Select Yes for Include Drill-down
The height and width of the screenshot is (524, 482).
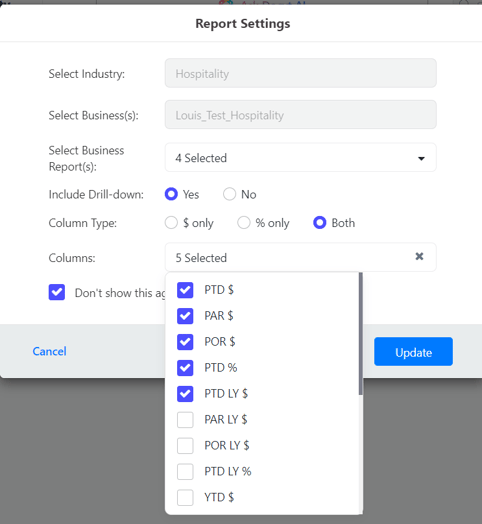click(171, 194)
